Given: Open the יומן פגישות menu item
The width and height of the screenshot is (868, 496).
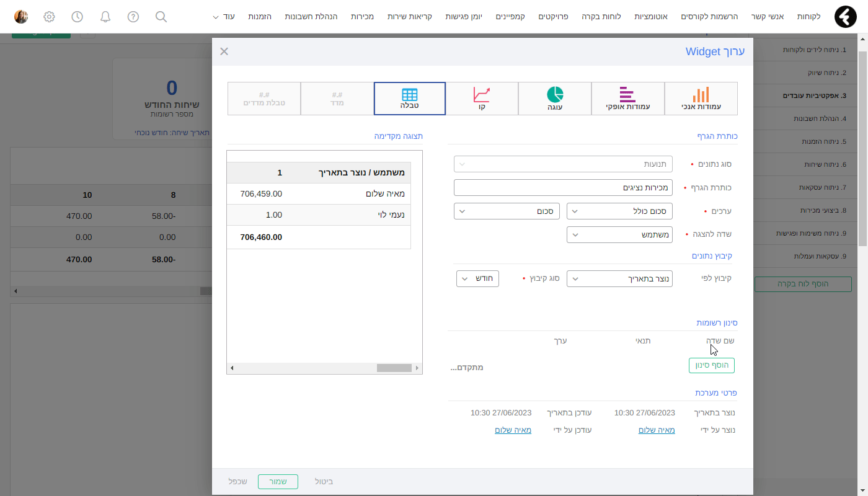Looking at the screenshot, I should (464, 17).
